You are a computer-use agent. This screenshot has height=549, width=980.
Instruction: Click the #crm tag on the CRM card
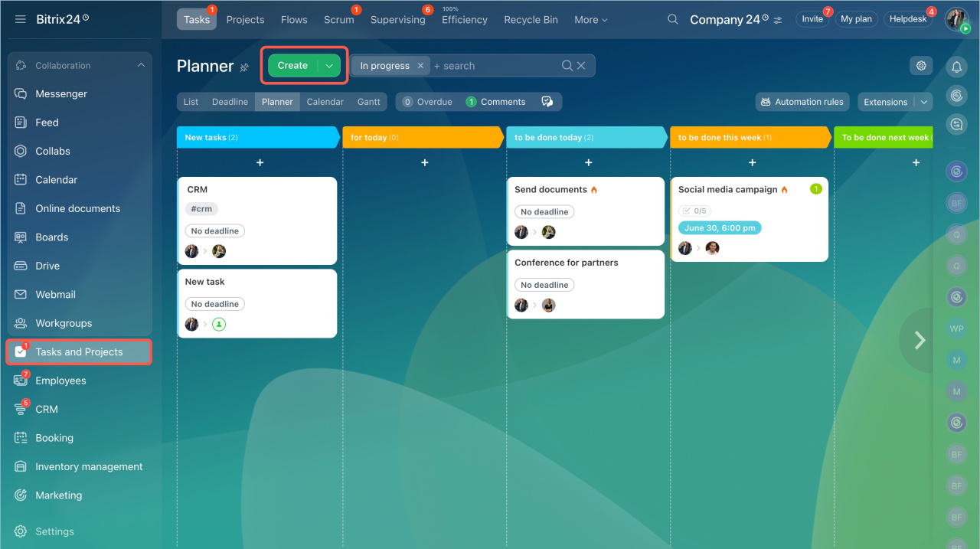pyautogui.click(x=201, y=209)
